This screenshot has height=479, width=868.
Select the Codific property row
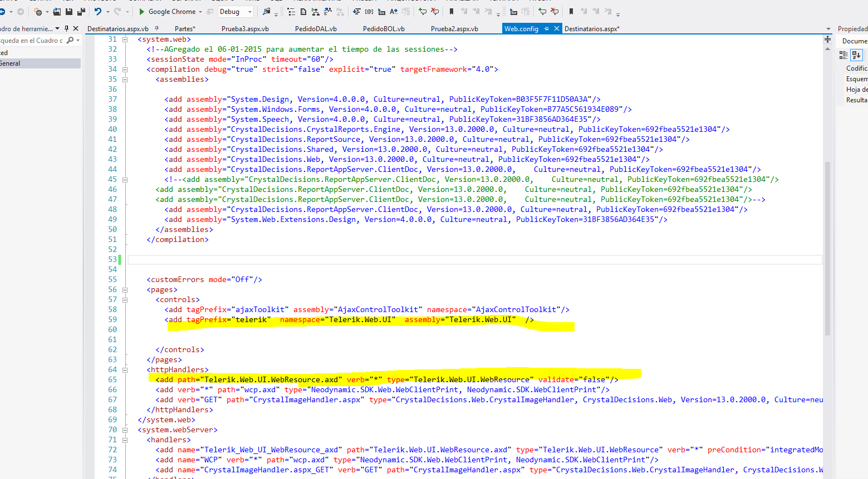(x=856, y=68)
